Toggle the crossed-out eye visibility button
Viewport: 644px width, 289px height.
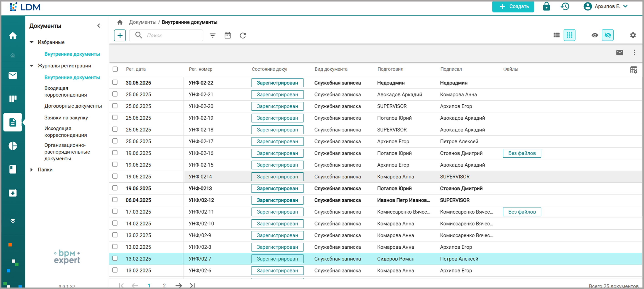point(608,35)
